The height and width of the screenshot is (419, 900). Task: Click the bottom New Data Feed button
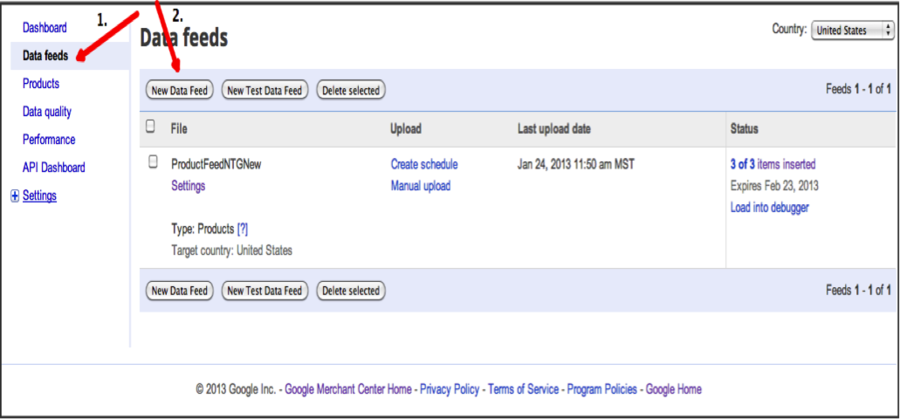[x=179, y=291]
